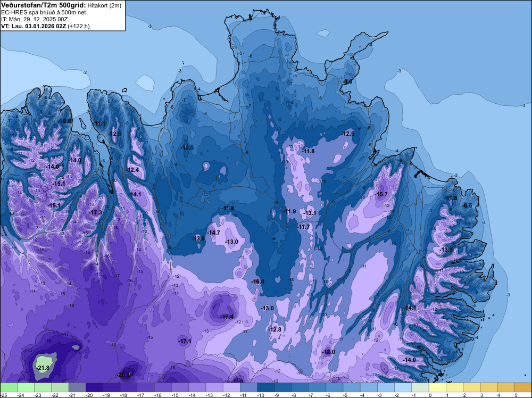Screen dimensions: 532x398
Task: Click the -10.5 temperature value
Action: point(187,147)
